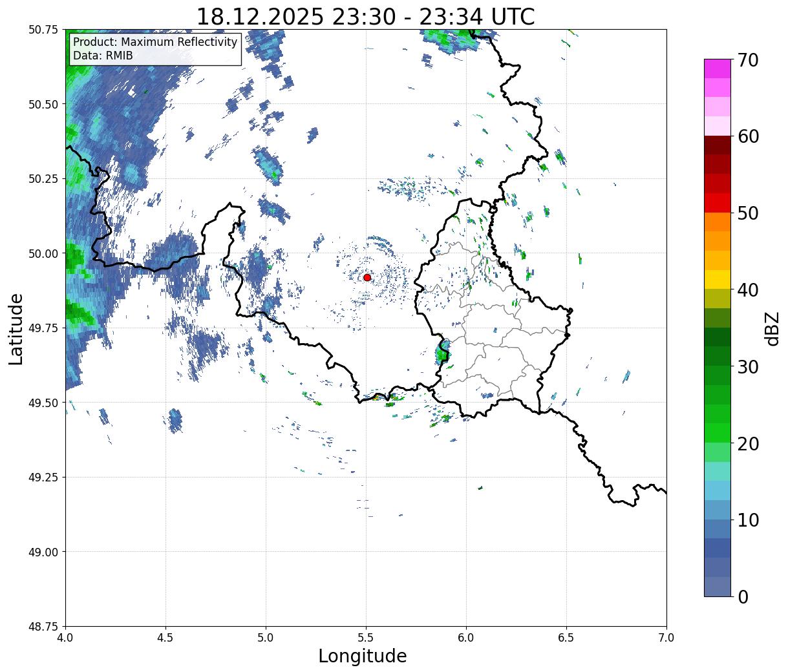
Task: Pick the bright green colorbar swatch above 20
Action: [718, 432]
